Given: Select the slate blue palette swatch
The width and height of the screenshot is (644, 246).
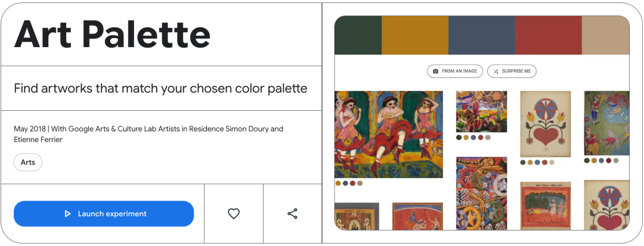Looking at the screenshot, I should [x=481, y=35].
